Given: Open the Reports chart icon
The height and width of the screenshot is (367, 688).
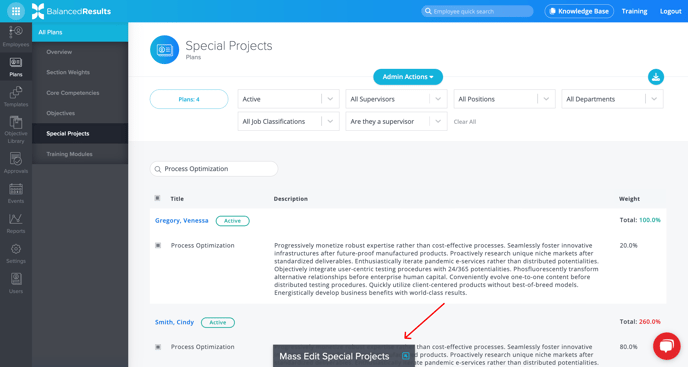Looking at the screenshot, I should click(16, 223).
